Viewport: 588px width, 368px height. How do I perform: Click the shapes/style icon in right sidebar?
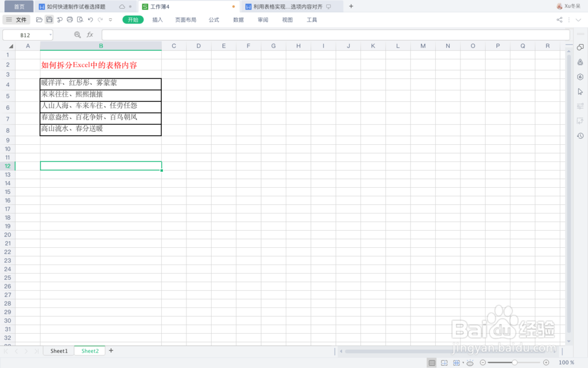[x=580, y=62]
